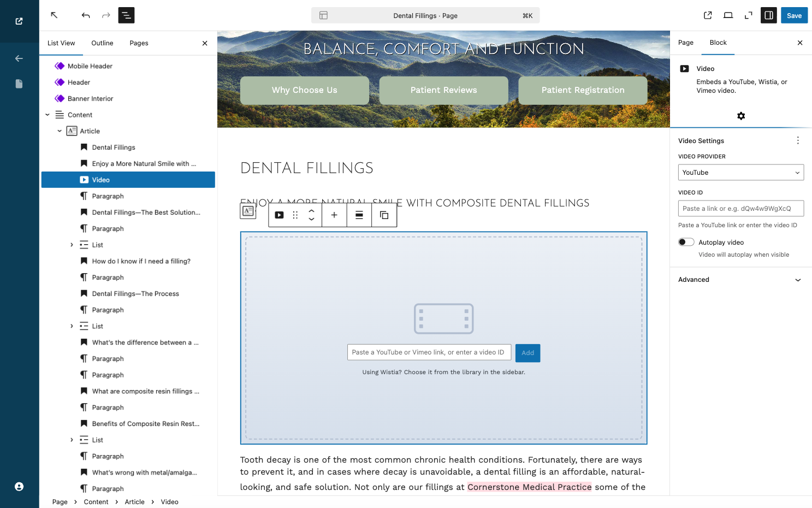This screenshot has height=508, width=812.
Task: Select How do I know if I need a filling item
Action: point(128,261)
